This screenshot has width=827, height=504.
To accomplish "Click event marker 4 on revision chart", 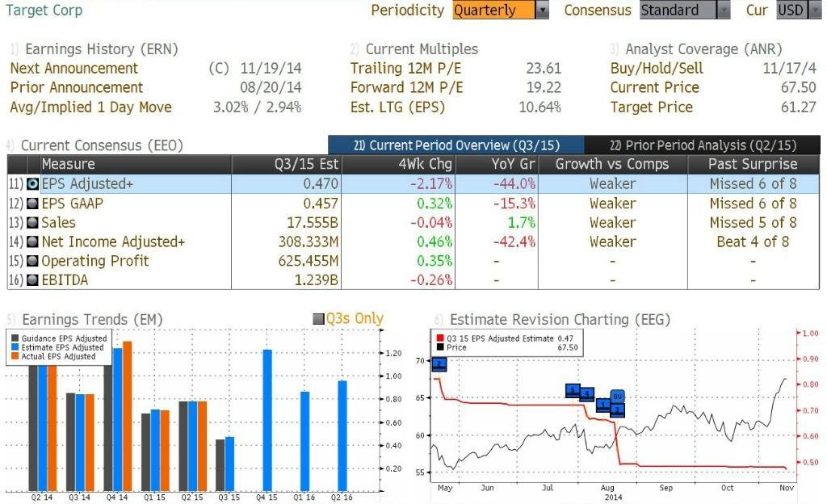I will tap(587, 394).
